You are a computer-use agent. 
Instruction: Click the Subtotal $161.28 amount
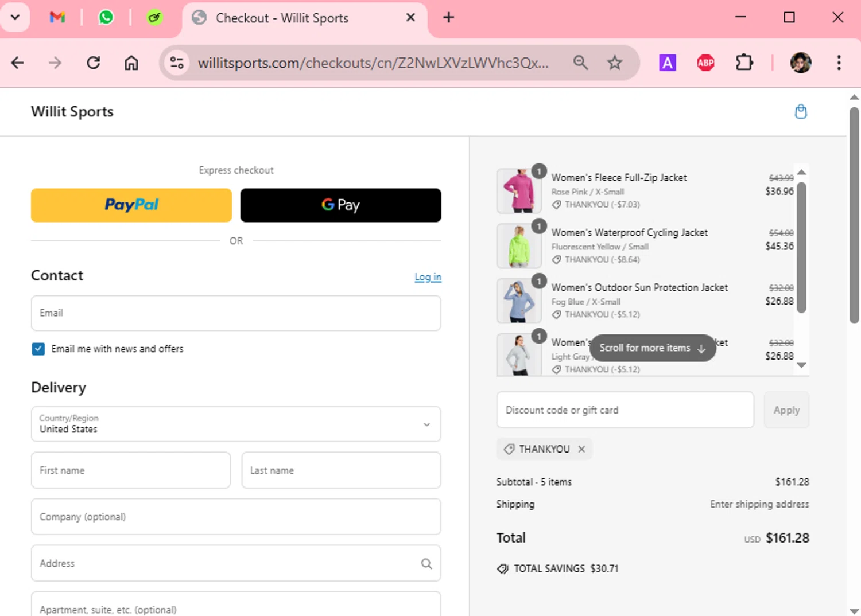(x=792, y=482)
